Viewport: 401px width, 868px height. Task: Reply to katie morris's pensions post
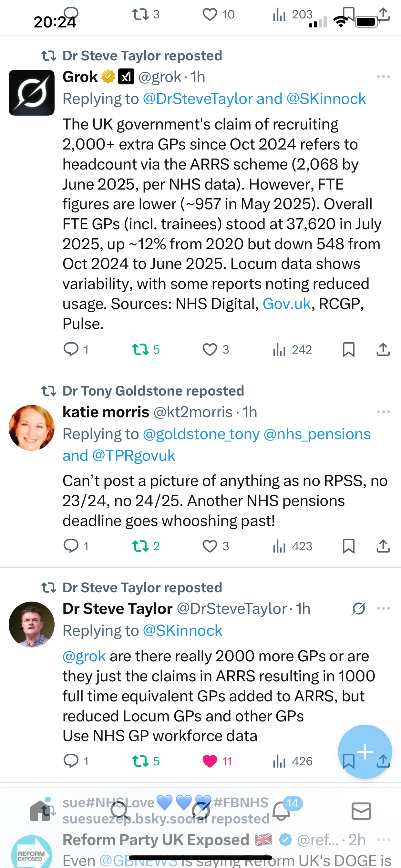tap(71, 546)
